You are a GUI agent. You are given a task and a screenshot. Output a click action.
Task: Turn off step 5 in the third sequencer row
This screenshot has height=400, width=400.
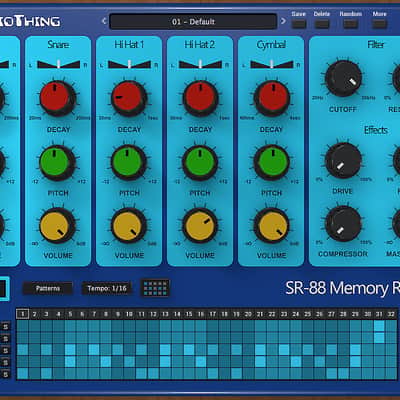point(70,350)
